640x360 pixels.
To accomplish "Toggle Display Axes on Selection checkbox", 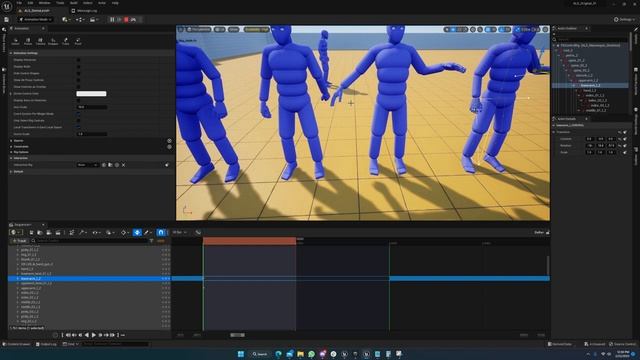I will tap(78, 100).
